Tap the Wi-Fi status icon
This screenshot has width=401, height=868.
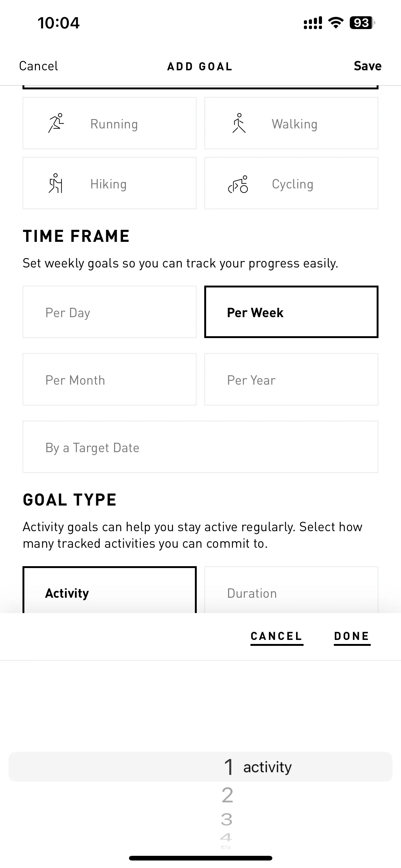tap(335, 23)
